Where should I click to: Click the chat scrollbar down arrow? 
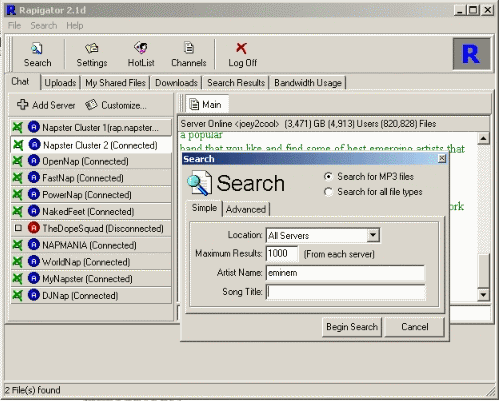coord(483,295)
